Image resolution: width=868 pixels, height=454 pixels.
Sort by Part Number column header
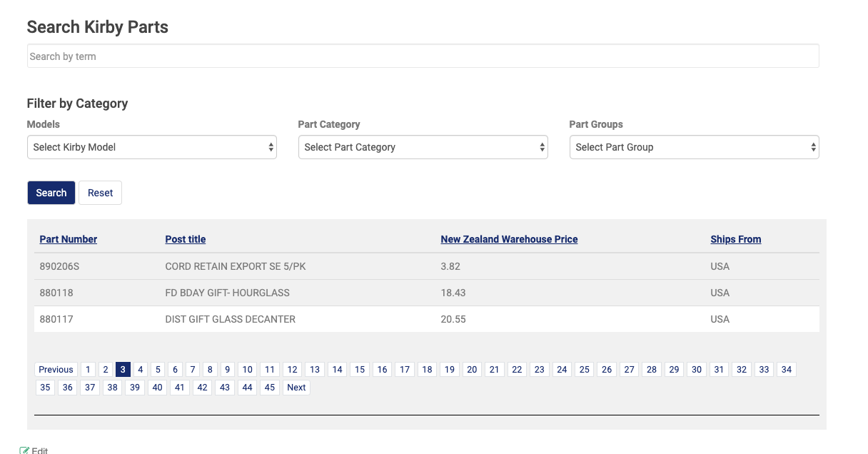tap(69, 239)
